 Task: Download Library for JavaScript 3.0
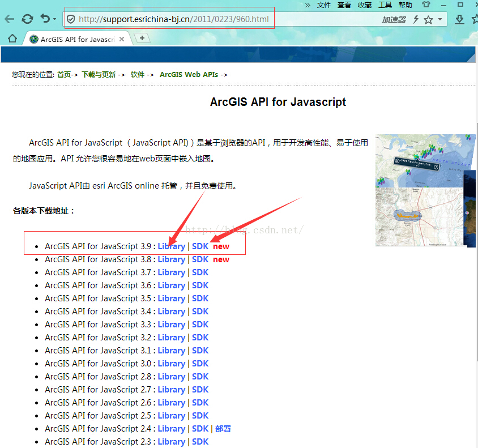tap(172, 364)
